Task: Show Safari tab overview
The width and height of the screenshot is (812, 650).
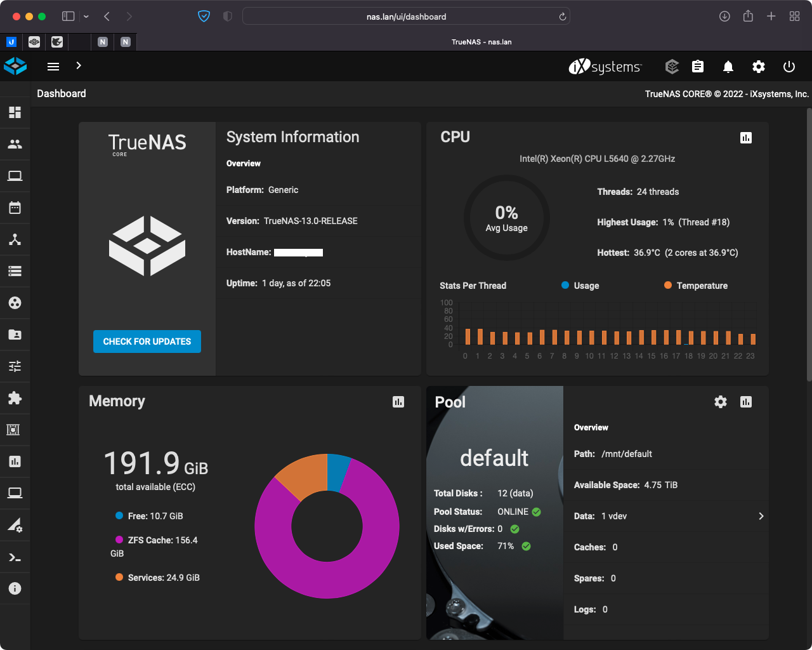Action: pos(794,17)
